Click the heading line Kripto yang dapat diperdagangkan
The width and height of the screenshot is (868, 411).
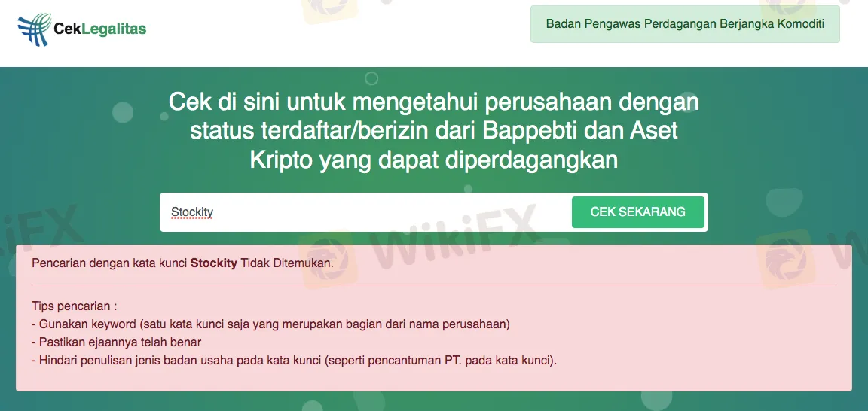(x=434, y=161)
